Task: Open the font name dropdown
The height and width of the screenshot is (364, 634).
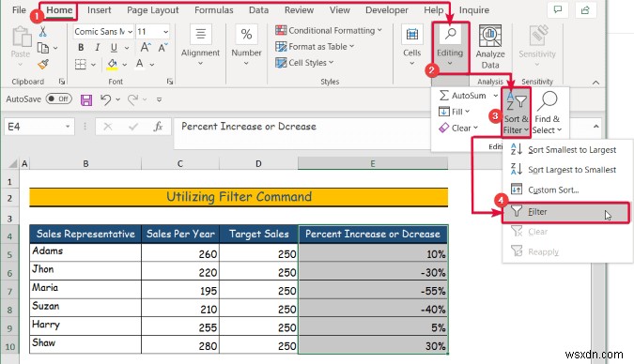Action: [x=131, y=32]
